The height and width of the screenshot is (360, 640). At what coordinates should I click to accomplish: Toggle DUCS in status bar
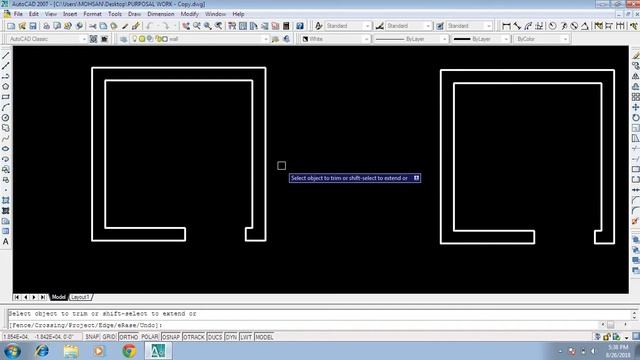pyautogui.click(x=215, y=337)
